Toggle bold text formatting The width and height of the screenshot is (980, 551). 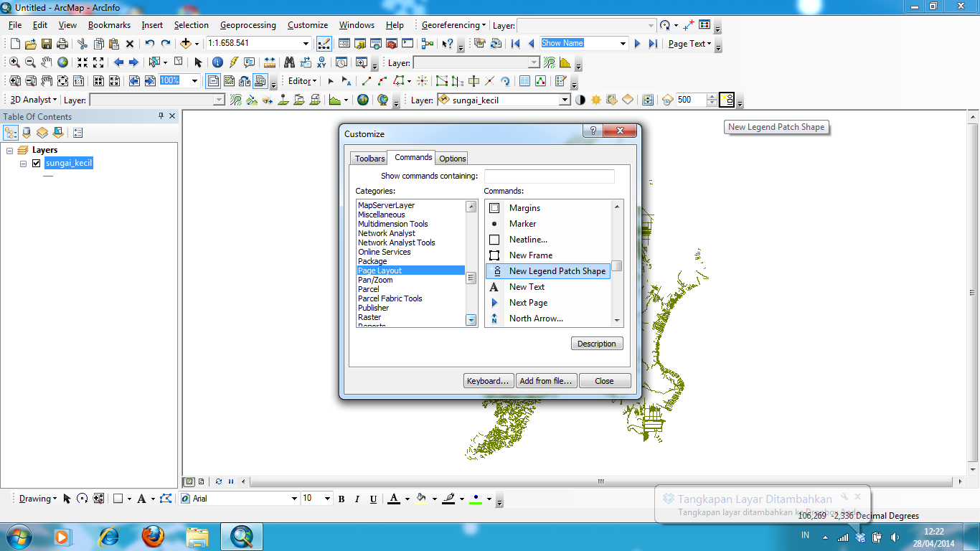(x=341, y=498)
